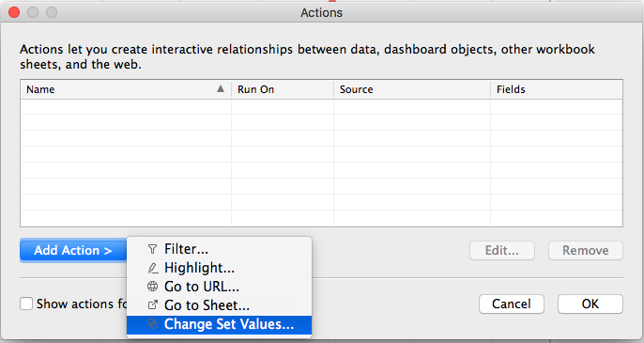This screenshot has width=644, height=343.
Task: Close the Actions window with red button
Action: click(14, 12)
